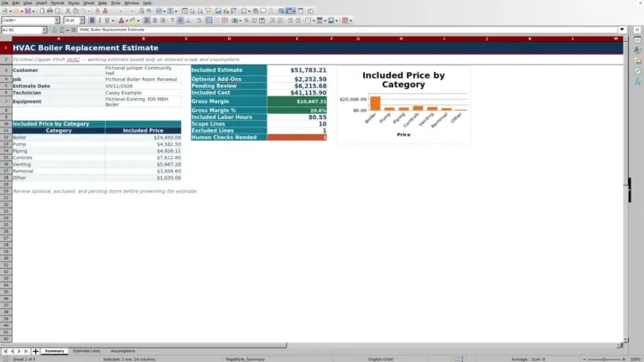Click the Add new sheet plus button

click(35, 351)
